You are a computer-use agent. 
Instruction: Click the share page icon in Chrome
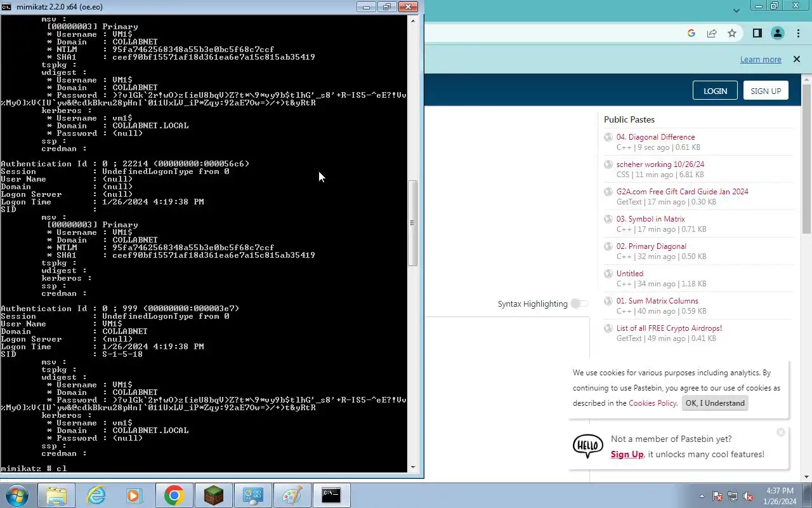(x=712, y=34)
